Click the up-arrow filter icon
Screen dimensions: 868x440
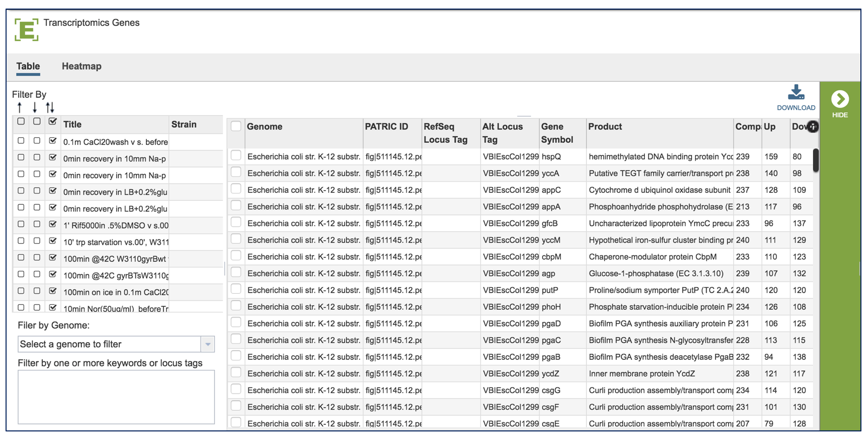(20, 107)
